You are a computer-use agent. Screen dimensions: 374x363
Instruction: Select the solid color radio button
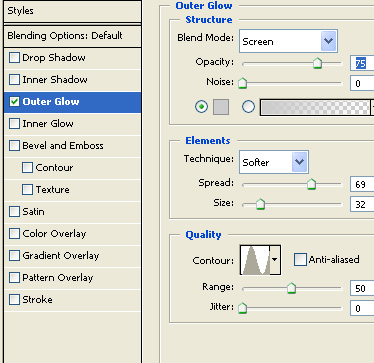tap(201, 107)
